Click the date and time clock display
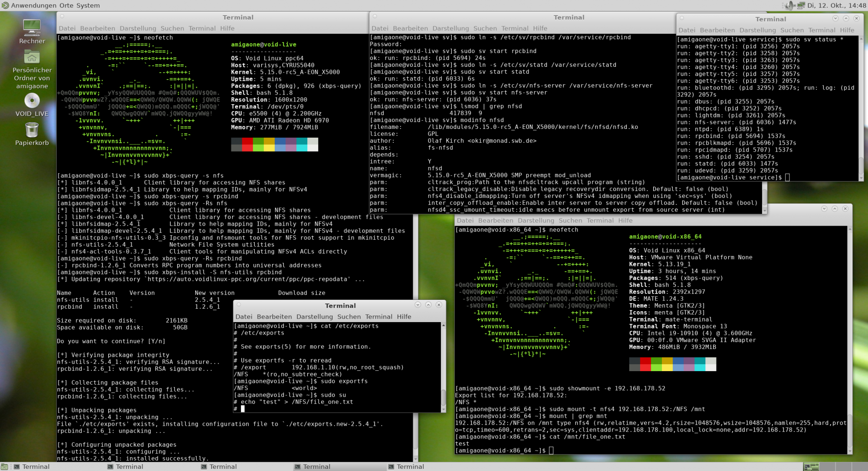 [x=836, y=5]
